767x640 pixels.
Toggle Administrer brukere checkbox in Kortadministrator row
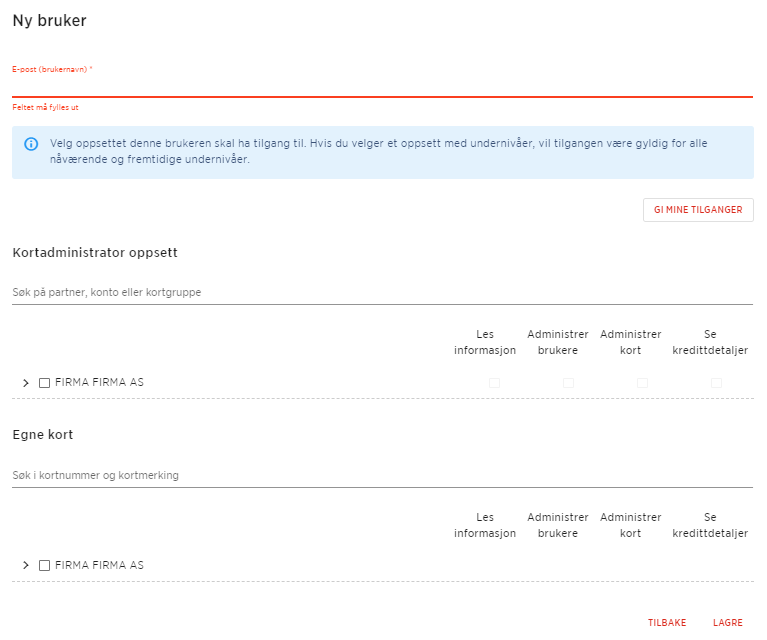(568, 383)
